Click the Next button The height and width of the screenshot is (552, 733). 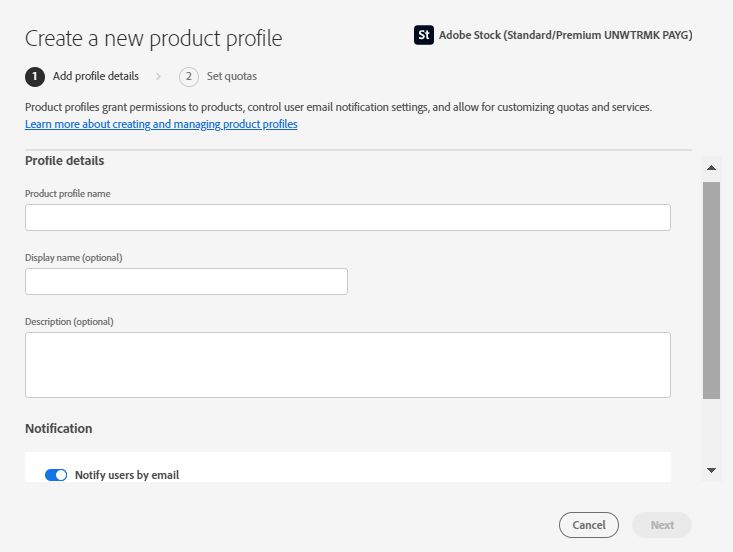(x=661, y=525)
